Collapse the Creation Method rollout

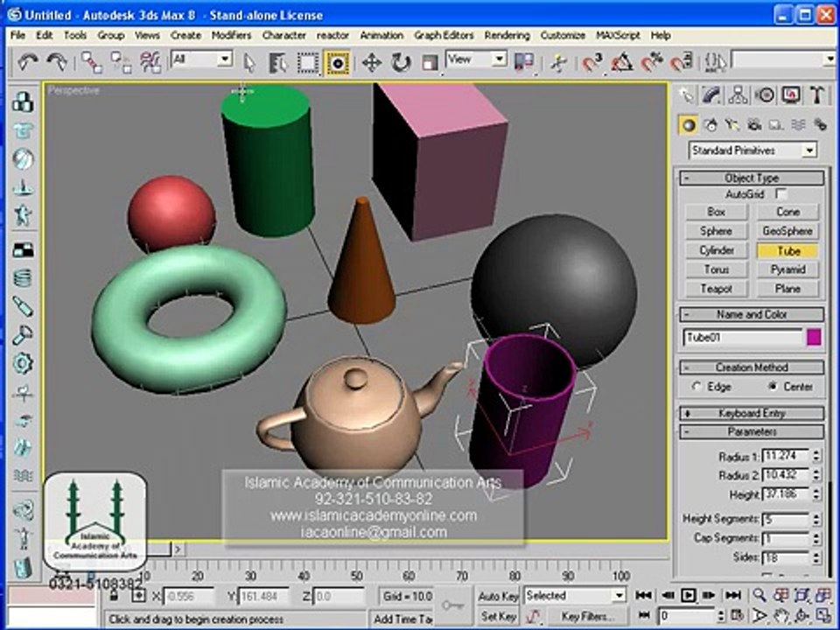tap(752, 367)
